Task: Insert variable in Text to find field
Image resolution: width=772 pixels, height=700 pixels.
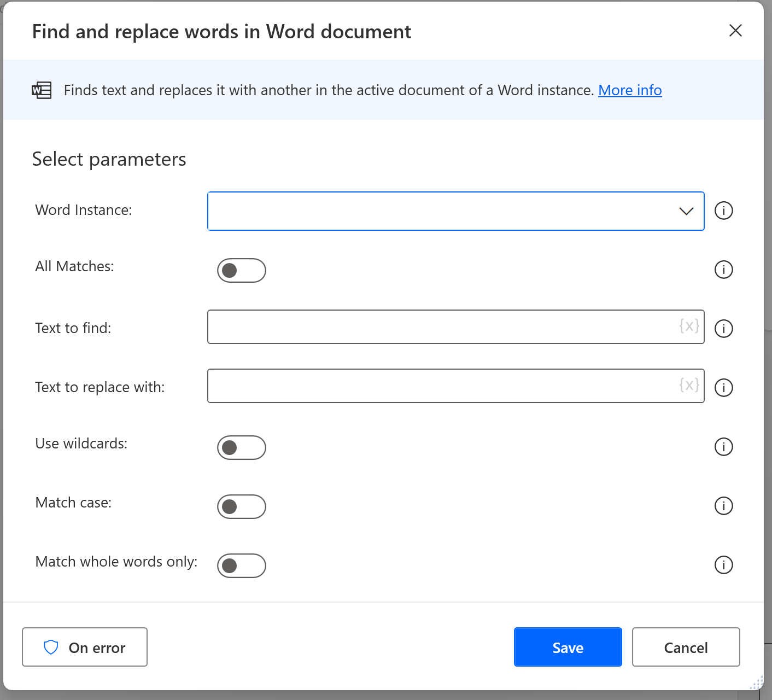Action: (x=689, y=326)
